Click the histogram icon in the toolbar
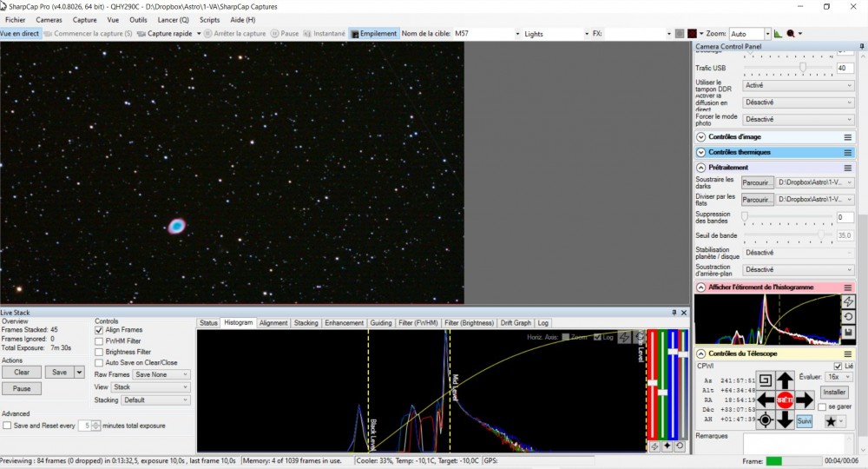The height and width of the screenshot is (469, 868). point(778,34)
